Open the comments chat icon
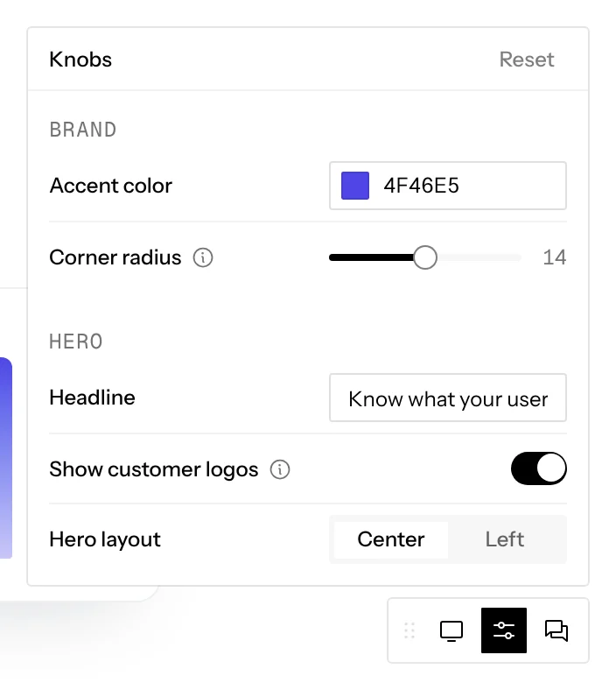The image size is (616, 683). [x=556, y=630]
